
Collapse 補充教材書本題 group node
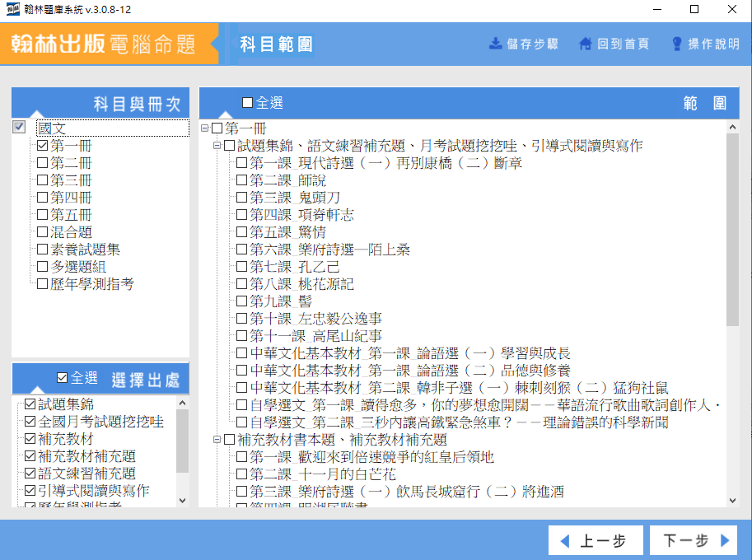pos(217,440)
